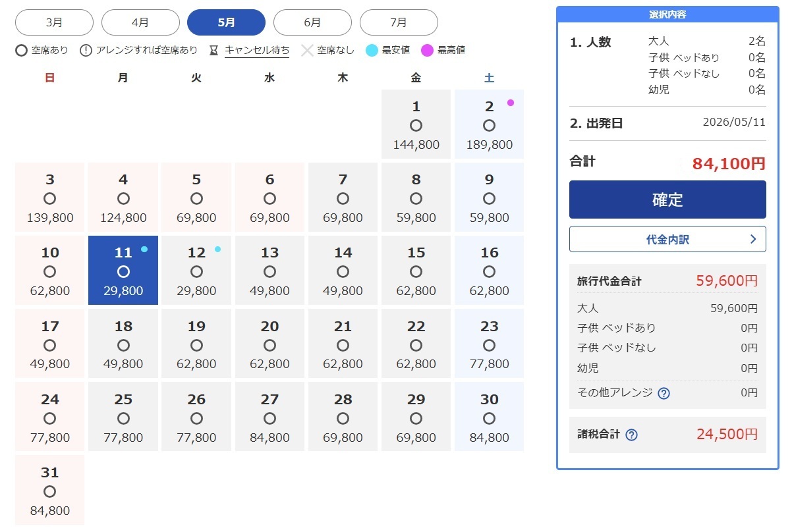Open the 7月 month tab

[399, 22]
